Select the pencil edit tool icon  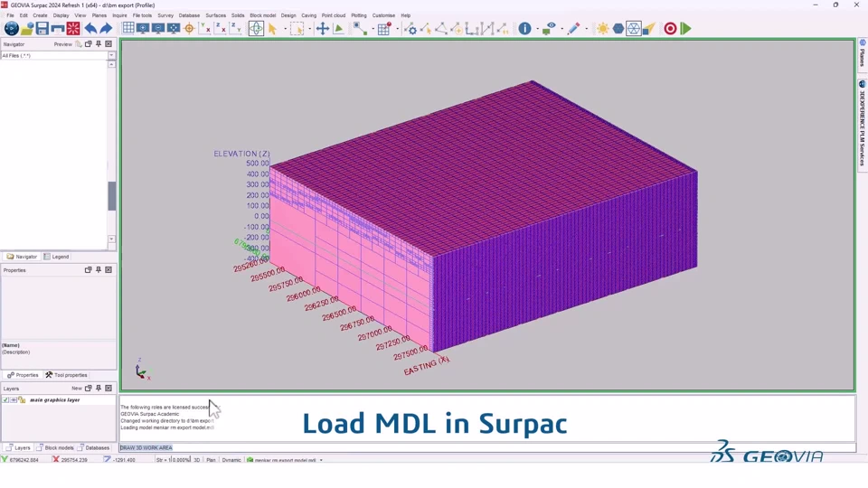573,29
